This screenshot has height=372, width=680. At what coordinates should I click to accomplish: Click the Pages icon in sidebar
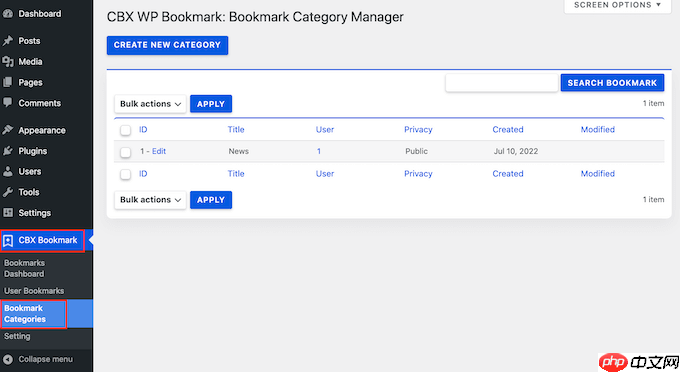(x=7, y=82)
